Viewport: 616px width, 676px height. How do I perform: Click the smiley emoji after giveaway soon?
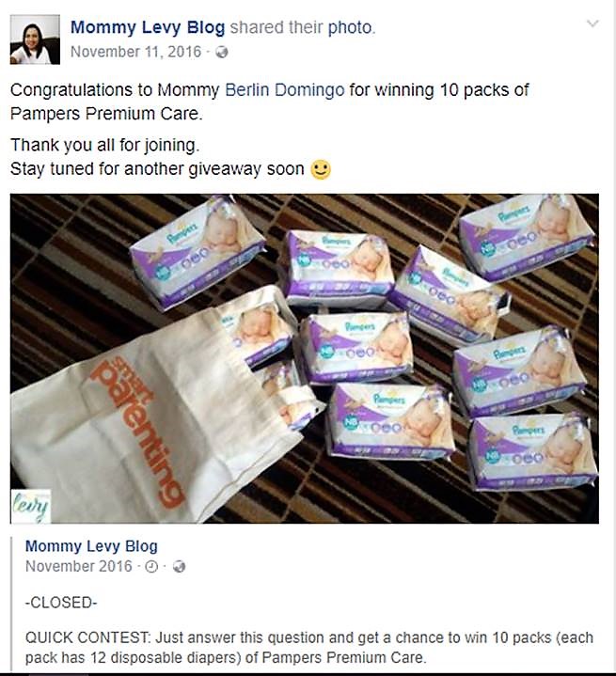[x=321, y=169]
